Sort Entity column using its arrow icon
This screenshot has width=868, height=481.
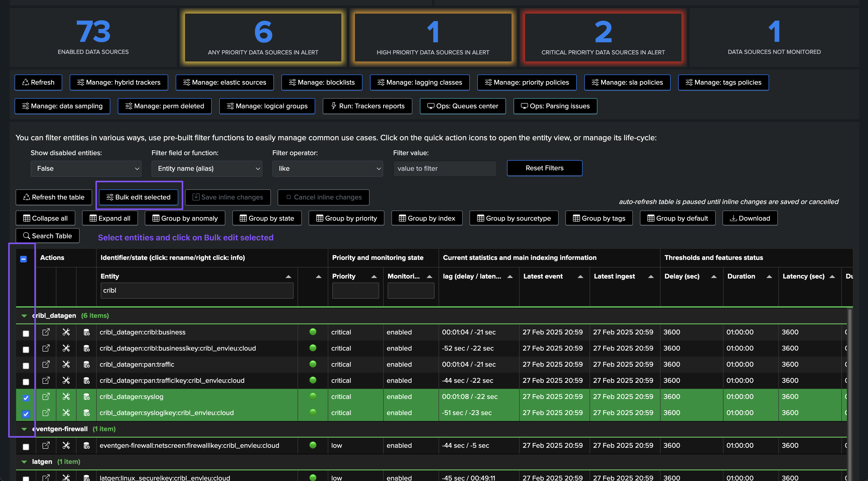click(x=288, y=277)
